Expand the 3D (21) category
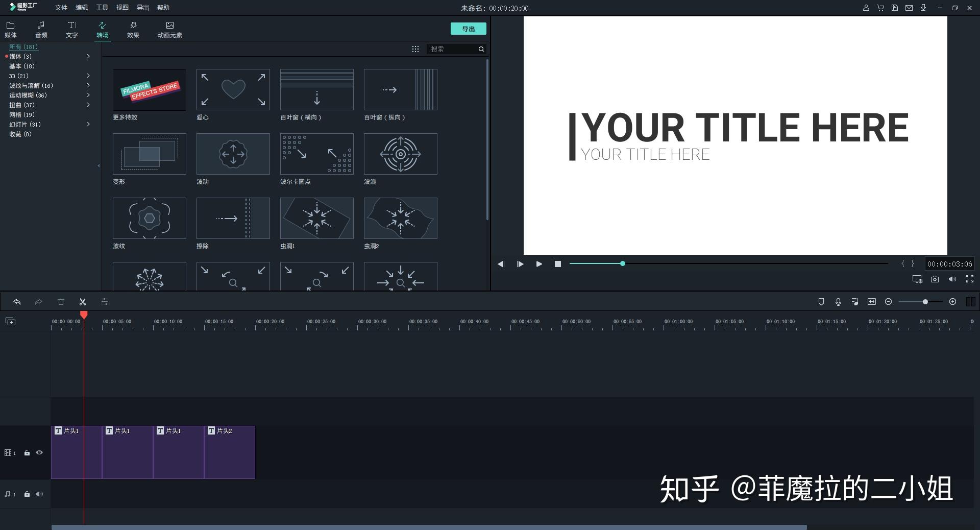Screen dimensions: 980x530 tap(88, 76)
